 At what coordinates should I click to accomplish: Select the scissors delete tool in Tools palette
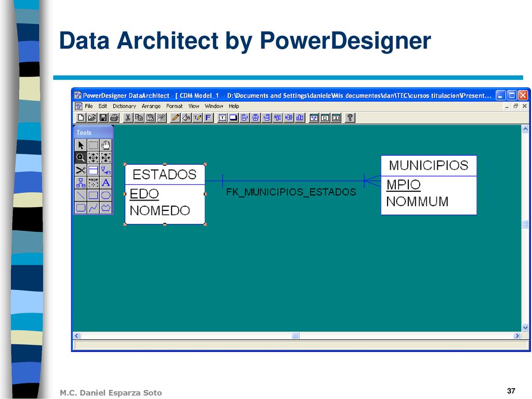81,170
